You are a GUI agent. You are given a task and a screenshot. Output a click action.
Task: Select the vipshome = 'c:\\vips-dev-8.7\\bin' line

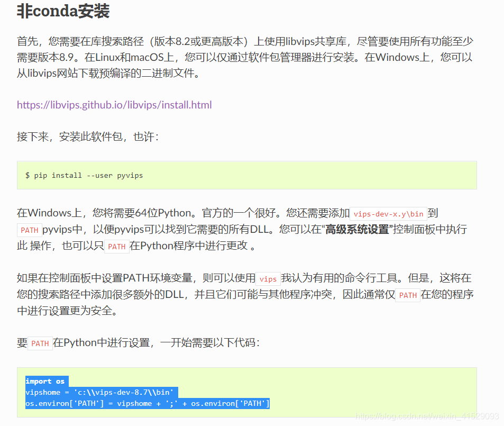[x=100, y=392]
